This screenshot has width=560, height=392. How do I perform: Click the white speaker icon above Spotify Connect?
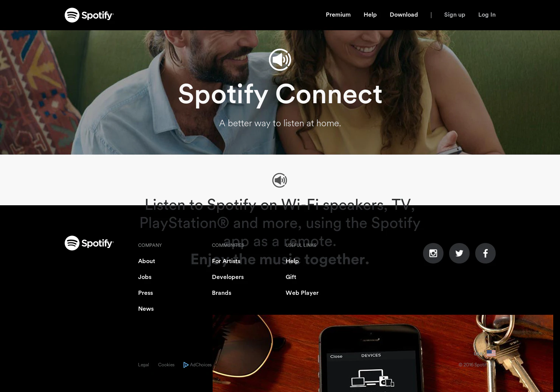point(280,60)
